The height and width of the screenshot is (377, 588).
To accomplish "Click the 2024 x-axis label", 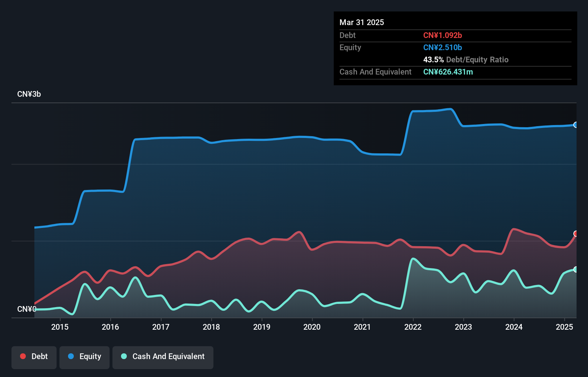I will pyautogui.click(x=514, y=327).
